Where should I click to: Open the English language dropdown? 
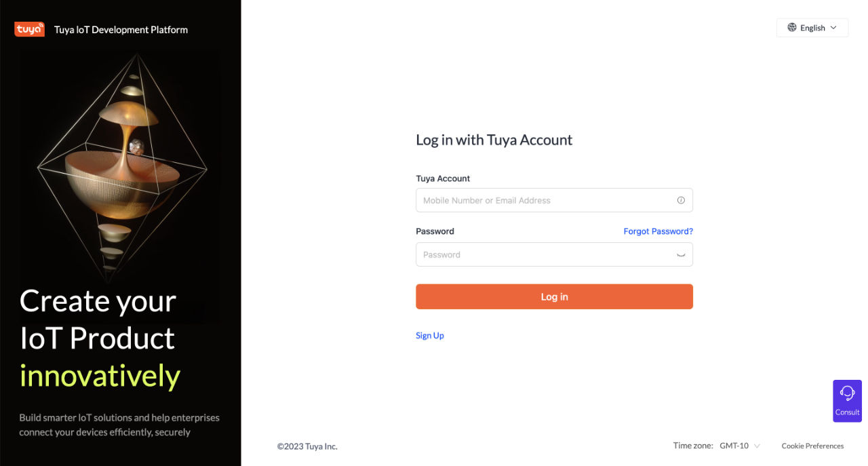812,28
